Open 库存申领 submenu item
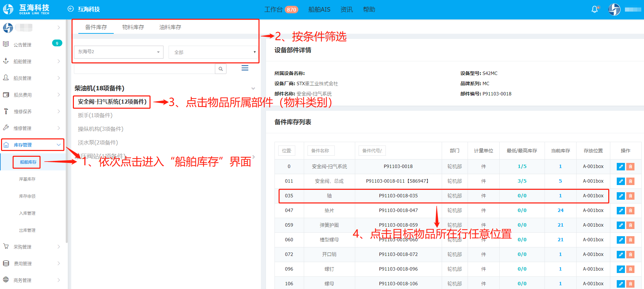The height and width of the screenshot is (289, 644). (27, 196)
